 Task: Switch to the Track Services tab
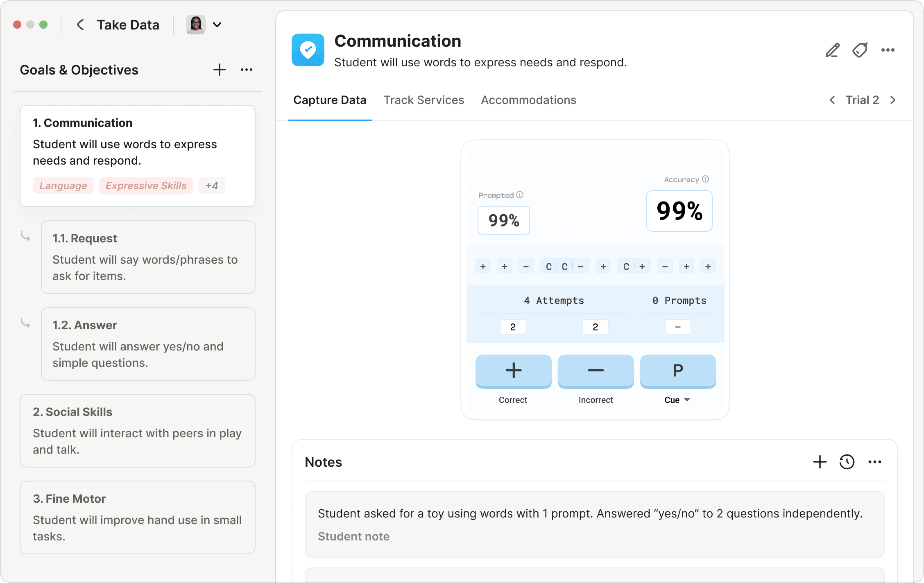coord(424,100)
